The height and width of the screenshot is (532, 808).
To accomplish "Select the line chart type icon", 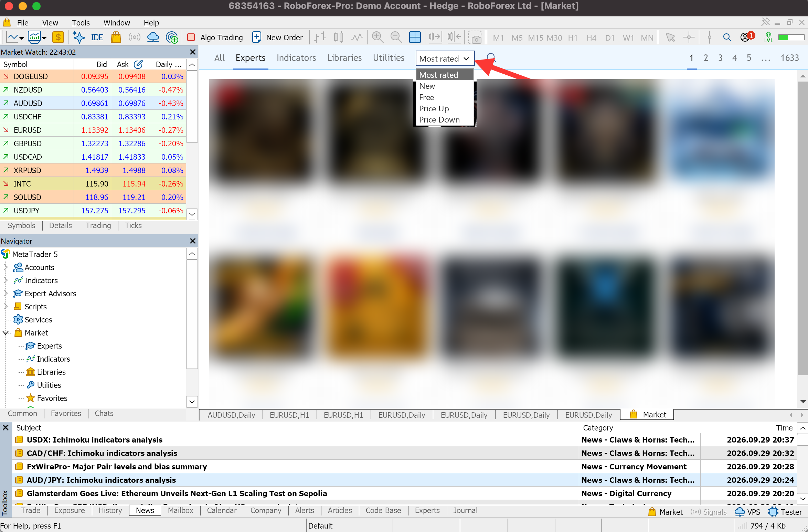I will click(357, 37).
